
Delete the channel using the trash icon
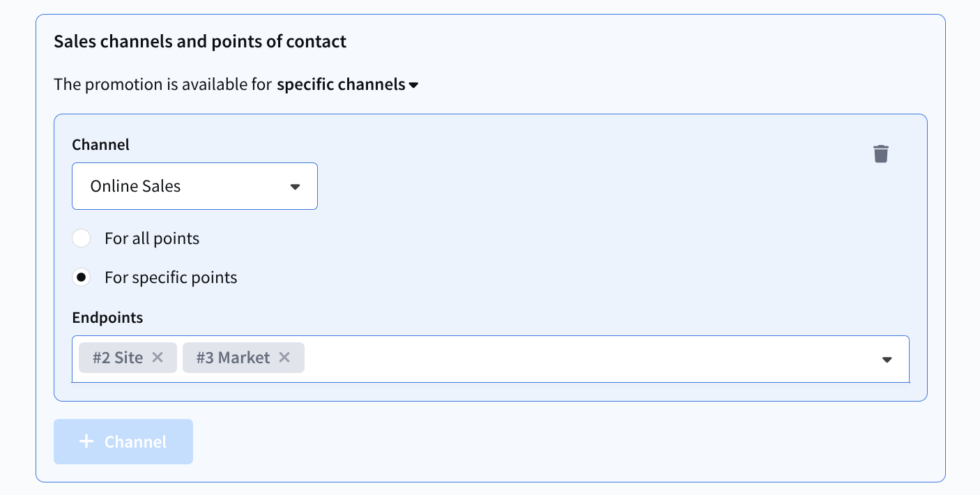(x=881, y=153)
